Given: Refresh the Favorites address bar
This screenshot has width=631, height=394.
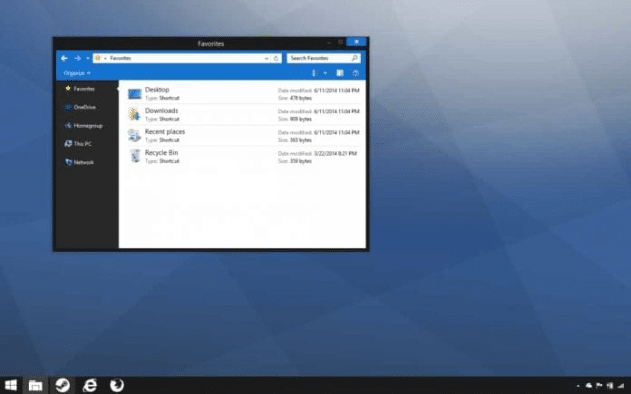Looking at the screenshot, I should [x=276, y=58].
